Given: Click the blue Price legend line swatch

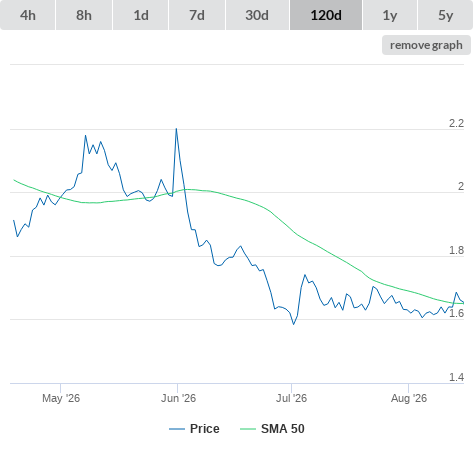Looking at the screenshot, I should [x=177, y=429].
